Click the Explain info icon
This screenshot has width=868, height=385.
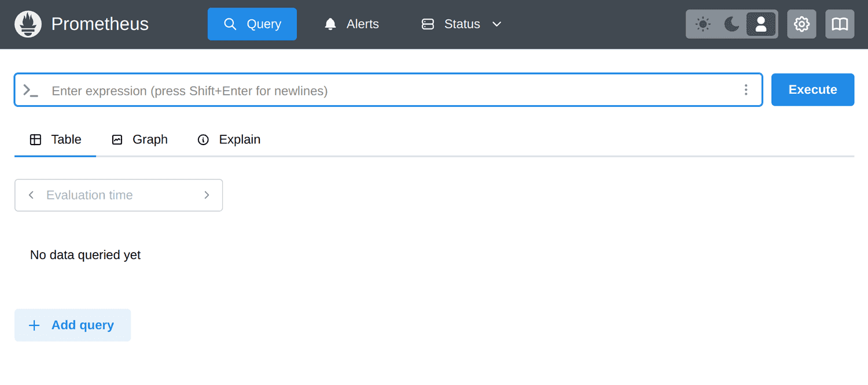203,139
